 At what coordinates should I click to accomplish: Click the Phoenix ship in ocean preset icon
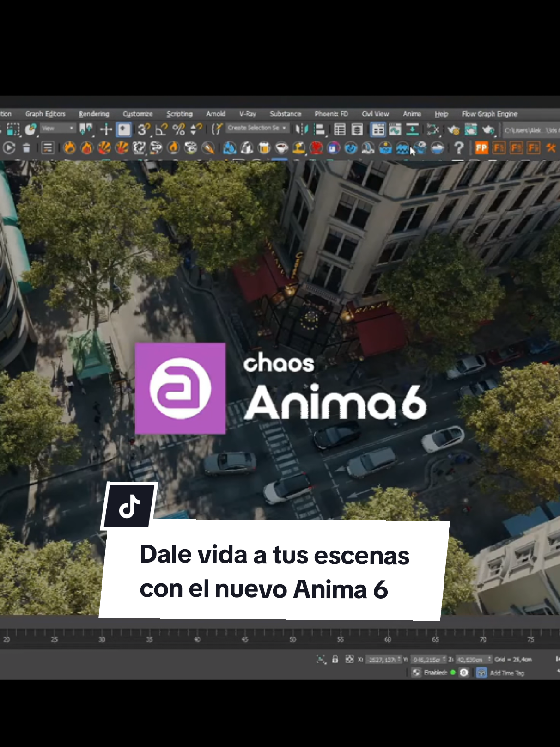[438, 148]
